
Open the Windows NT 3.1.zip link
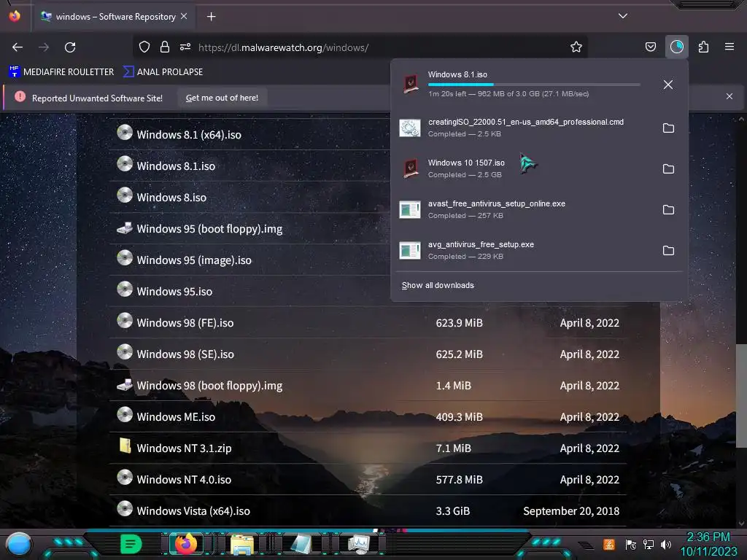(184, 448)
